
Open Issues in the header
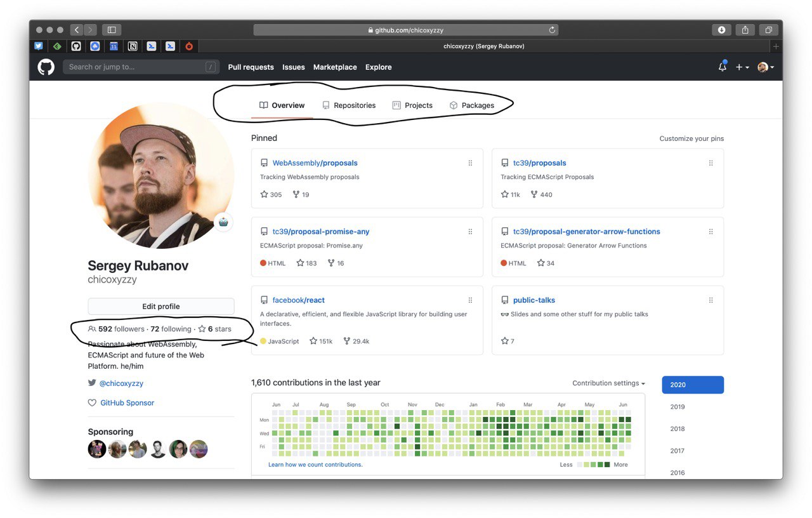(294, 67)
